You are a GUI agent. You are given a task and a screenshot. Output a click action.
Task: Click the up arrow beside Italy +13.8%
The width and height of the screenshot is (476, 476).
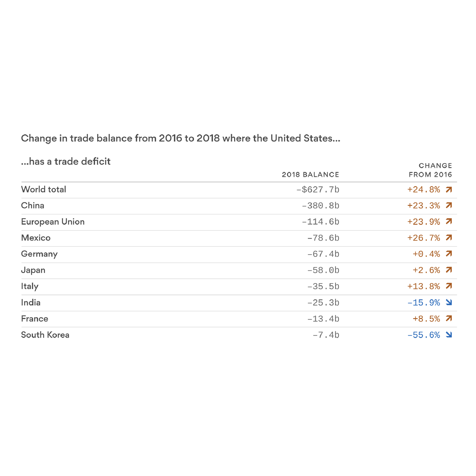[x=449, y=286]
